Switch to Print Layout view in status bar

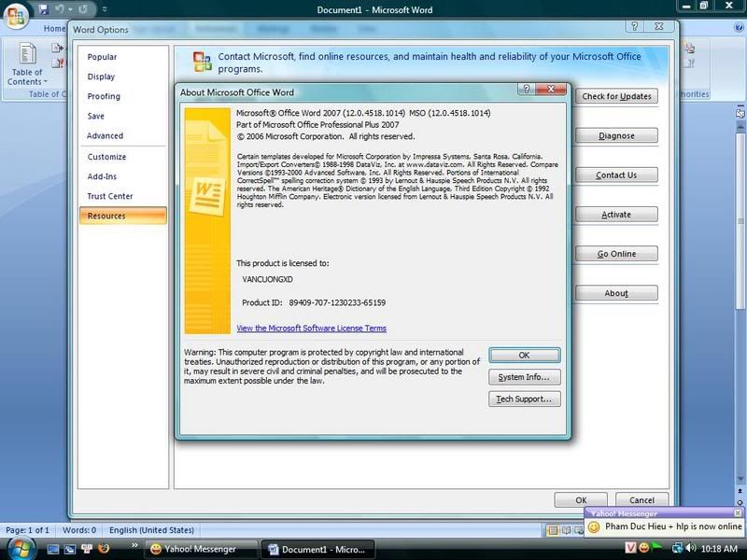[x=553, y=530]
